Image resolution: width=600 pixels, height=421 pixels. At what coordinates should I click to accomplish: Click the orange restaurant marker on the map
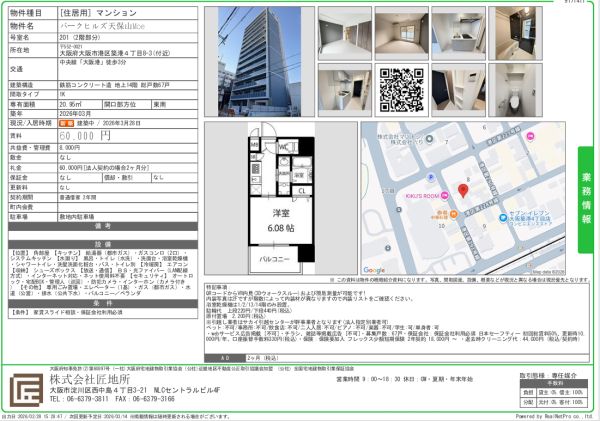454,214
